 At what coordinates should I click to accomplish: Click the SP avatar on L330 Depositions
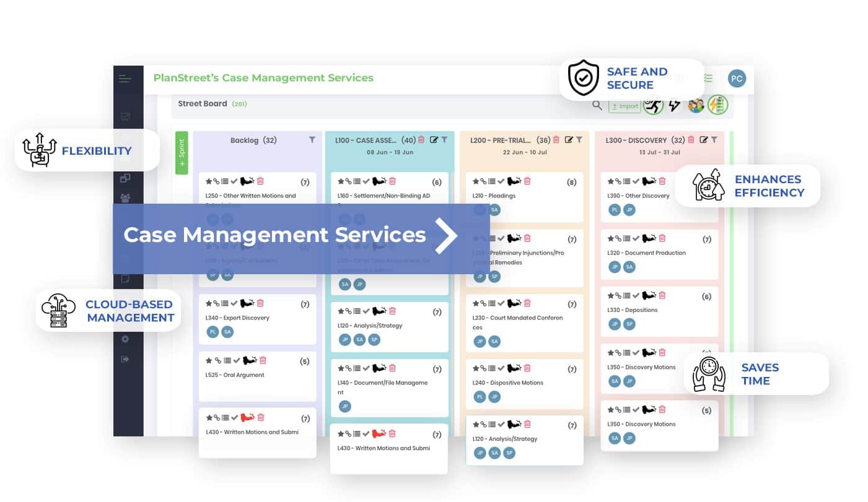tap(629, 324)
